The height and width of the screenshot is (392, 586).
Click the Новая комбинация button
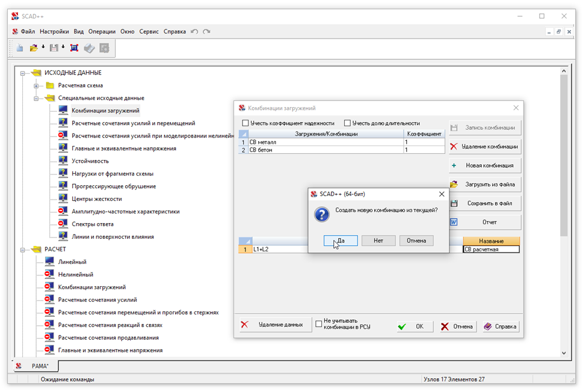485,165
